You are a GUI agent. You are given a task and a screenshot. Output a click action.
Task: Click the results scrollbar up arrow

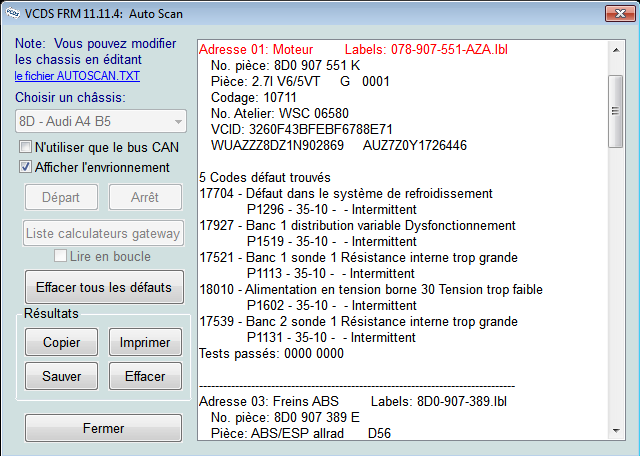click(616, 50)
